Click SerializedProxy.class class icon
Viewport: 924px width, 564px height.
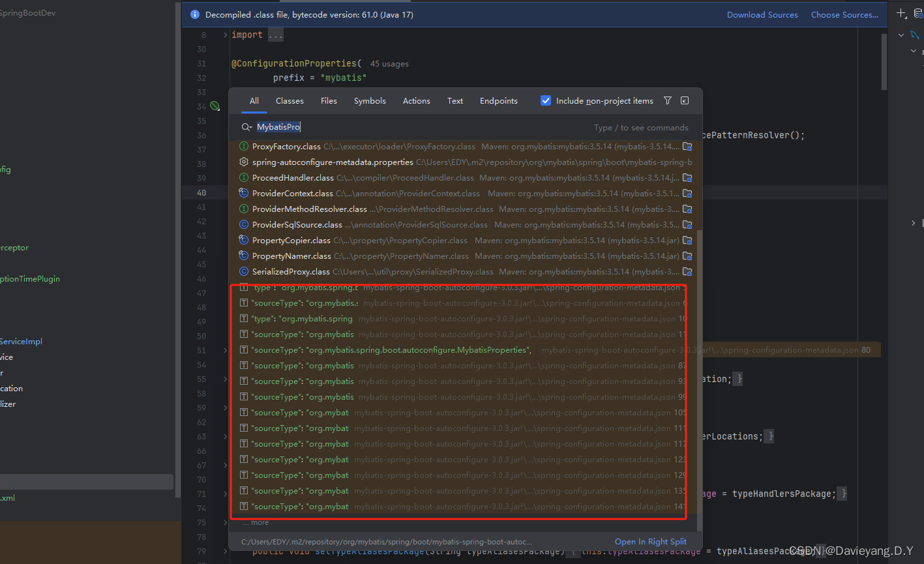244,272
